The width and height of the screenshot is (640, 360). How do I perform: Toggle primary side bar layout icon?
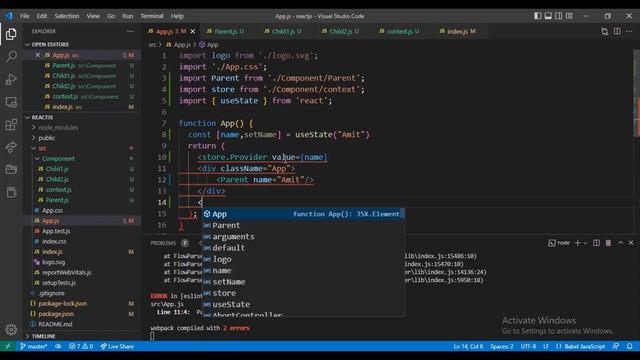pyautogui.click(x=538, y=16)
